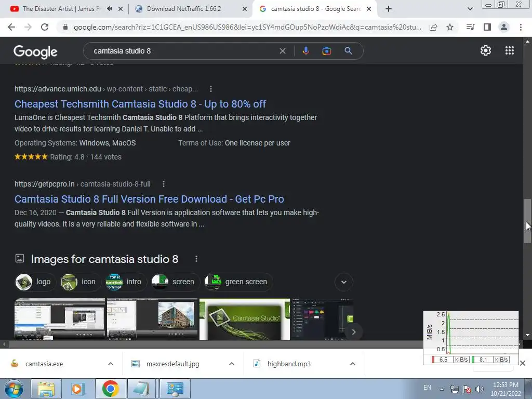Open a new tab with plus button
This screenshot has width=532, height=399.
tap(389, 9)
